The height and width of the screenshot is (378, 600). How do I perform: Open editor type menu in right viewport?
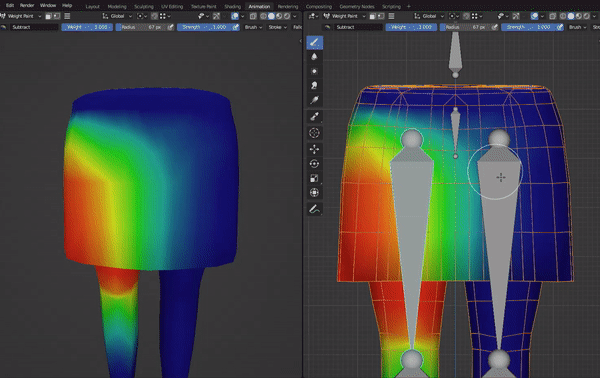tap(313, 16)
